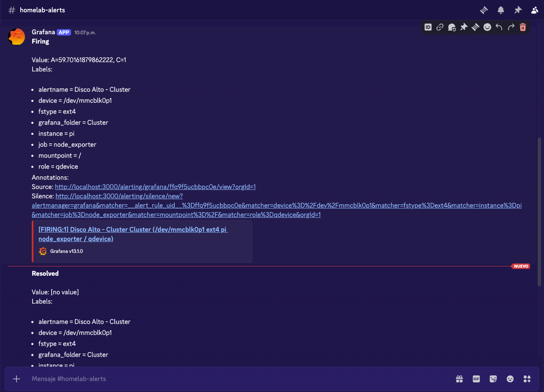Screen dimensions: 544x392
Task: Click the hash icon beside channel name
Action: click(12, 10)
